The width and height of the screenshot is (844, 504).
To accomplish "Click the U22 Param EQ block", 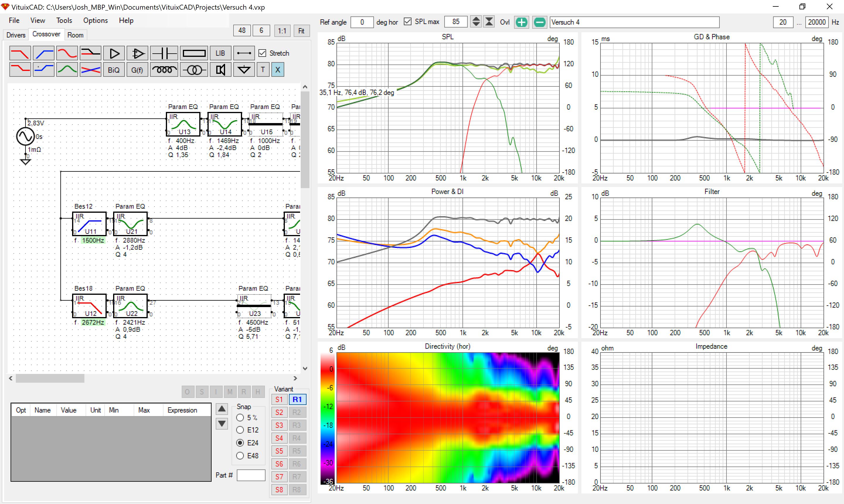I will click(130, 306).
